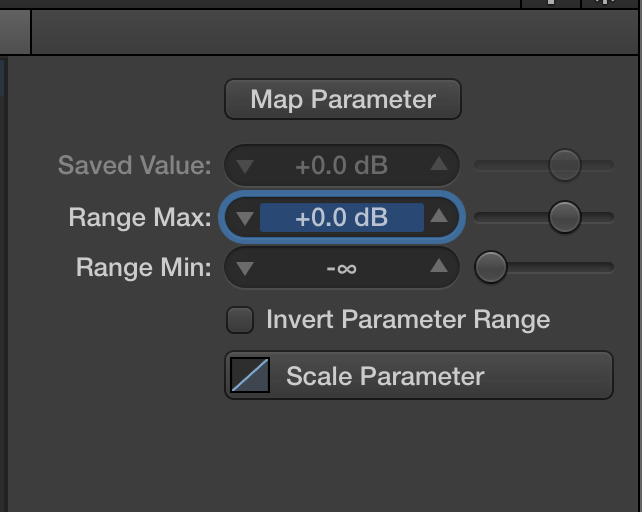Decrease Range Max with the down arrow
The image size is (642, 512).
[246, 217]
